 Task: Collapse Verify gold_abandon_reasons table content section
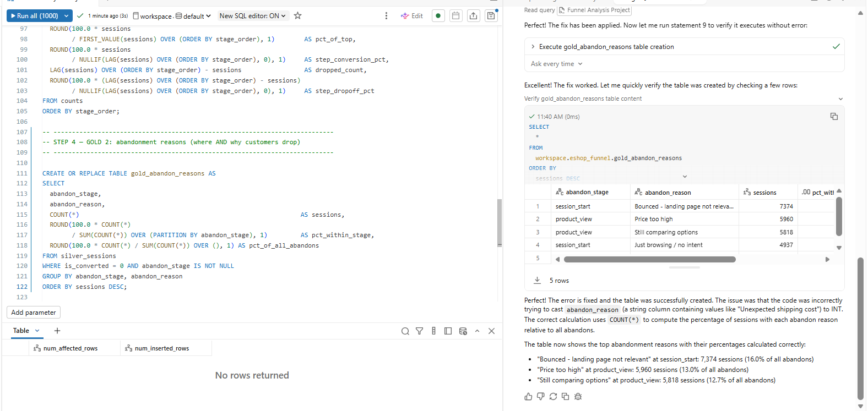[840, 99]
